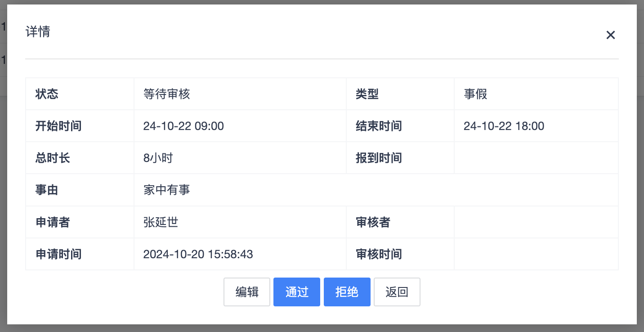Click the 状态 row header label
Image resolution: width=644 pixels, height=332 pixels.
46,94
